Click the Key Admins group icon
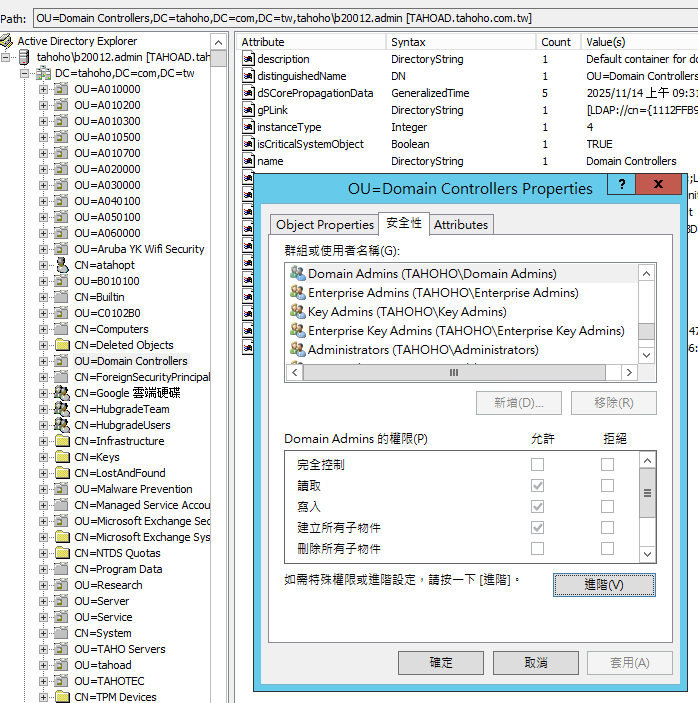 (x=297, y=311)
